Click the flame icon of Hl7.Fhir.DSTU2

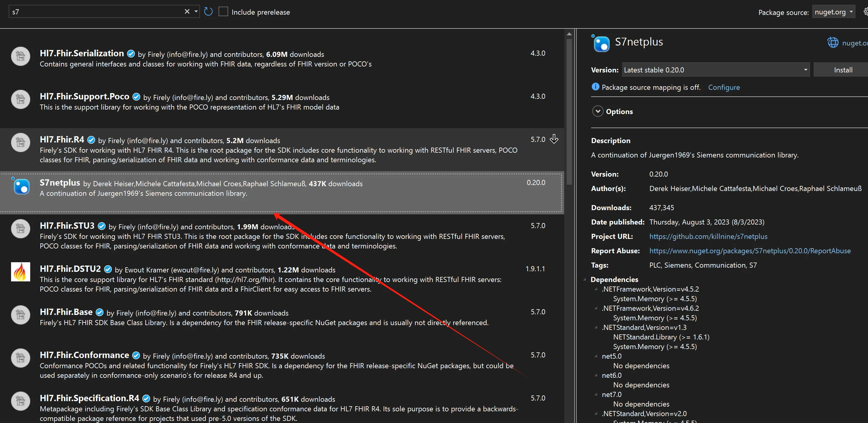[x=20, y=272]
